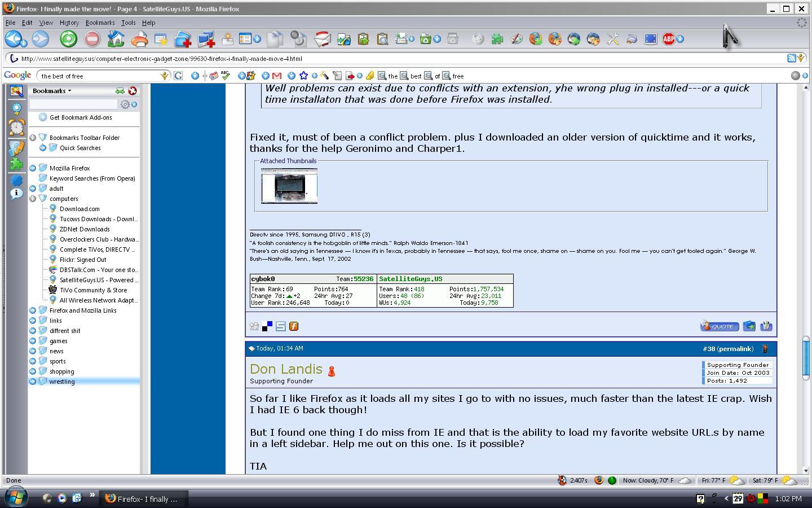Click the del.icio.us share icon under post

click(267, 326)
